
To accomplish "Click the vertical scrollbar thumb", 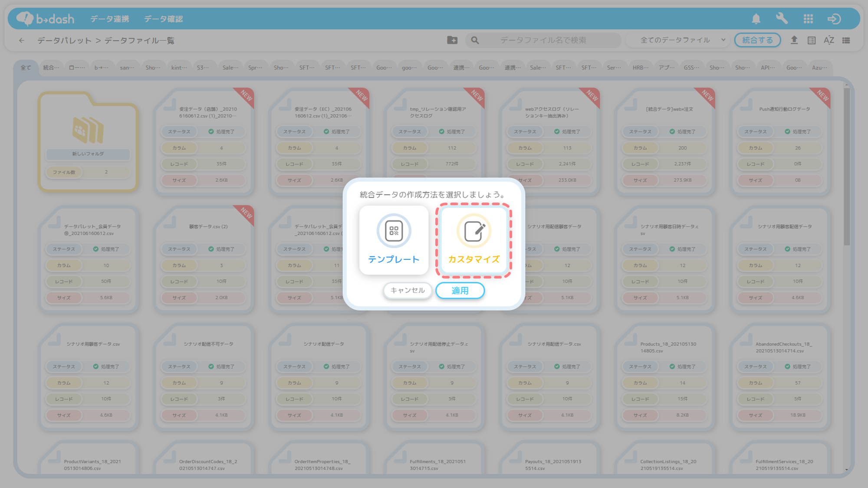I will click(847, 167).
